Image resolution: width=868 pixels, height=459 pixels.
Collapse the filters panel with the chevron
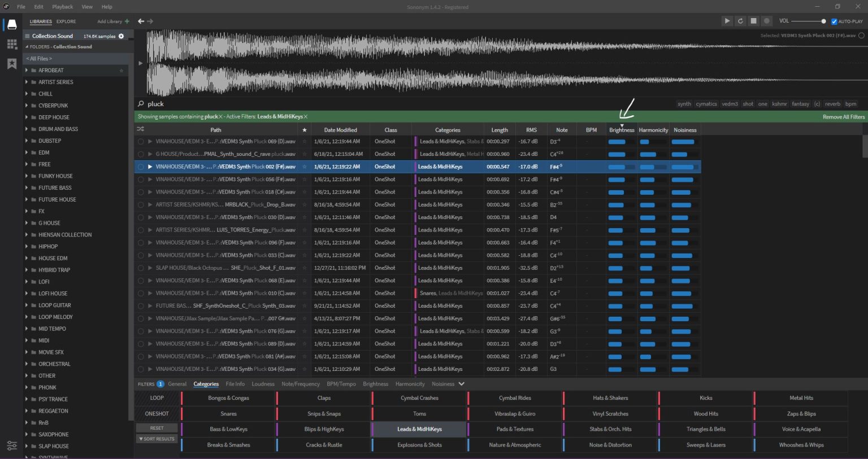[462, 384]
